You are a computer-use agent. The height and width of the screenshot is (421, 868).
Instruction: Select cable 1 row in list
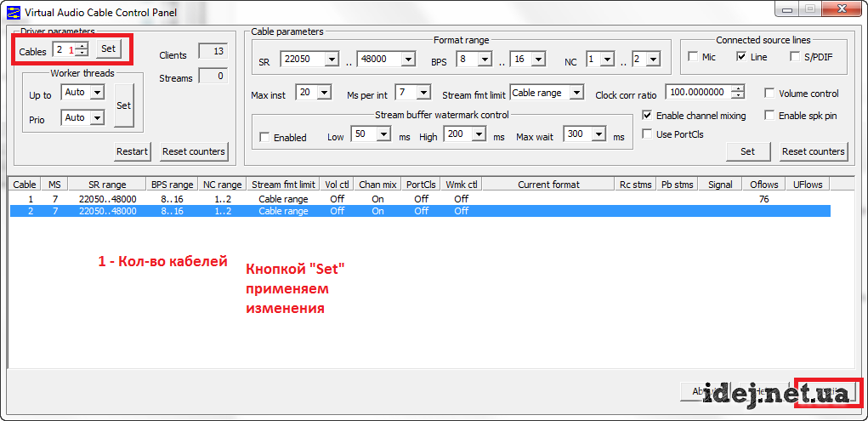(420, 199)
